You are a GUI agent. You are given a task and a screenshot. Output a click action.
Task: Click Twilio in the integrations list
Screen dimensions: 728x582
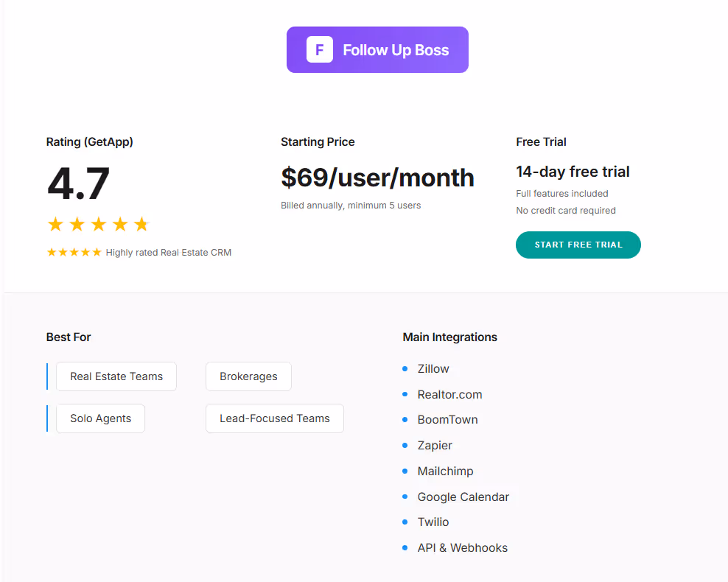pos(433,522)
